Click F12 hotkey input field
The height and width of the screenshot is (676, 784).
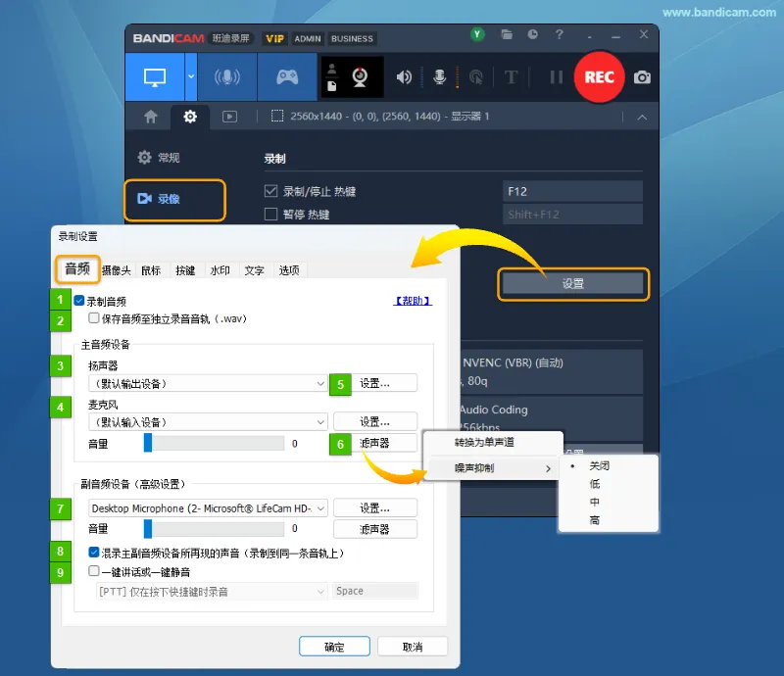pyautogui.click(x=572, y=191)
